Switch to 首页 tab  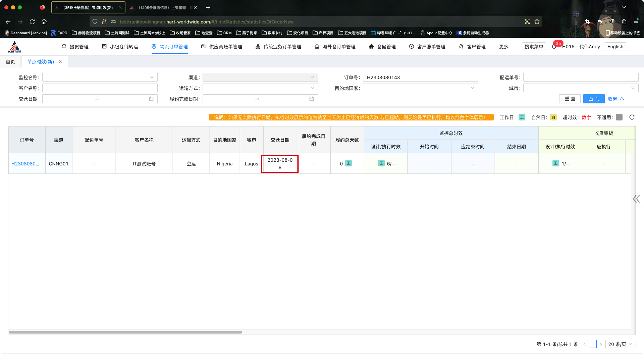(x=10, y=62)
